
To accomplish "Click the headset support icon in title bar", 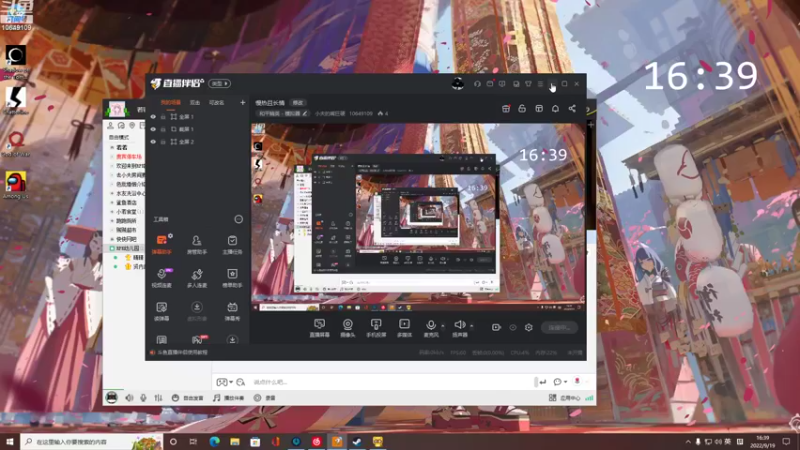I will (477, 84).
